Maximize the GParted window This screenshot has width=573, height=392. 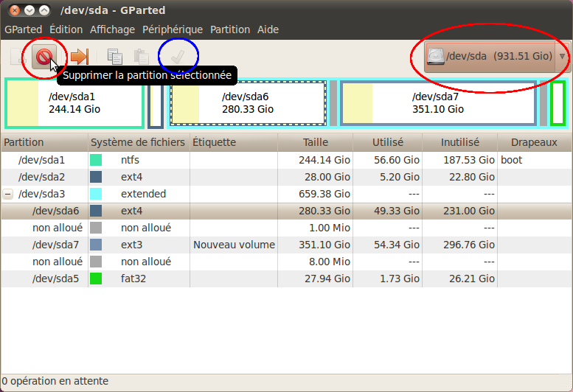(x=44, y=10)
